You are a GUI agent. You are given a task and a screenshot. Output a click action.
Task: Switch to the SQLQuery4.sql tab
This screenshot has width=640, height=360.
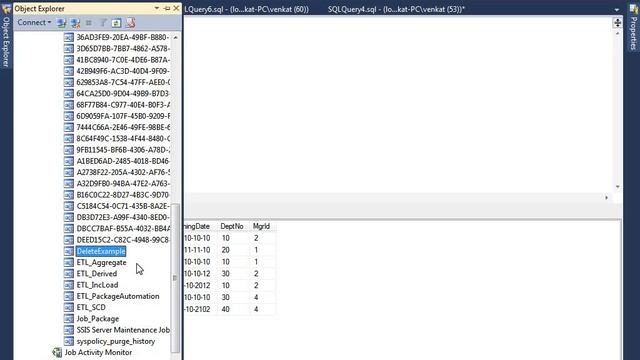[396, 9]
